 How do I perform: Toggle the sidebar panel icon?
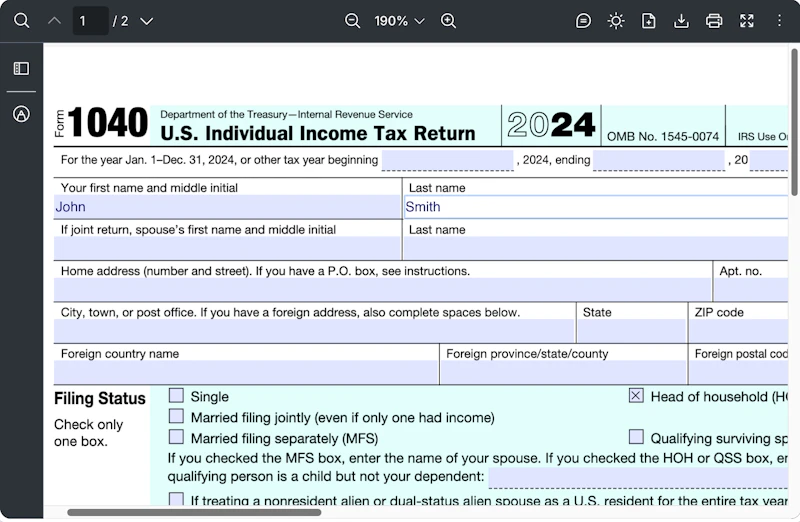tap(21, 68)
